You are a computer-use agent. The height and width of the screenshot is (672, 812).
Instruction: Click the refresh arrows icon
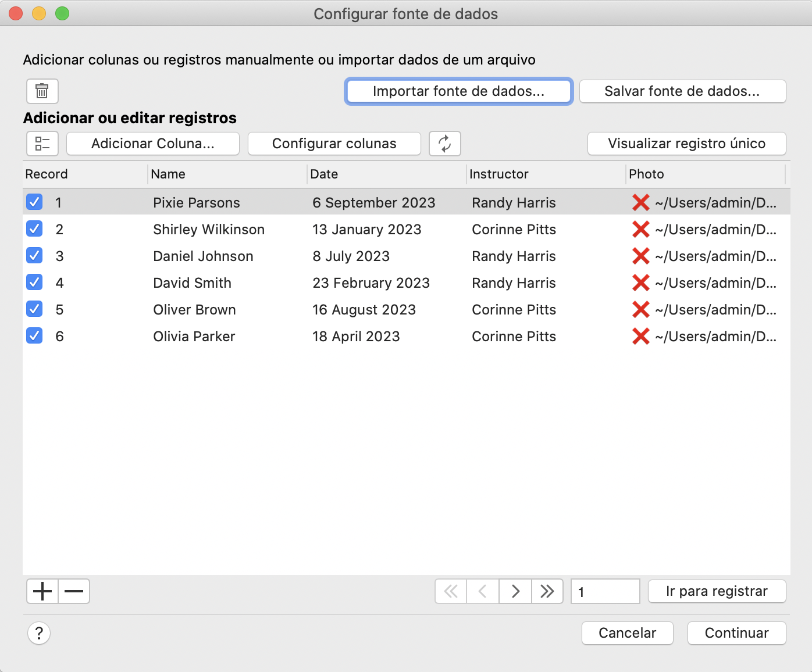[444, 144]
